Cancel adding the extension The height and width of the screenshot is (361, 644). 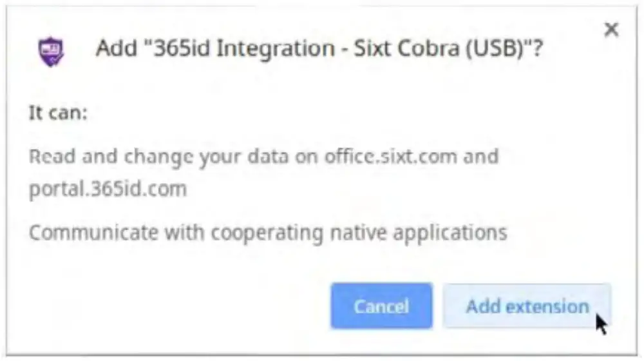(381, 306)
